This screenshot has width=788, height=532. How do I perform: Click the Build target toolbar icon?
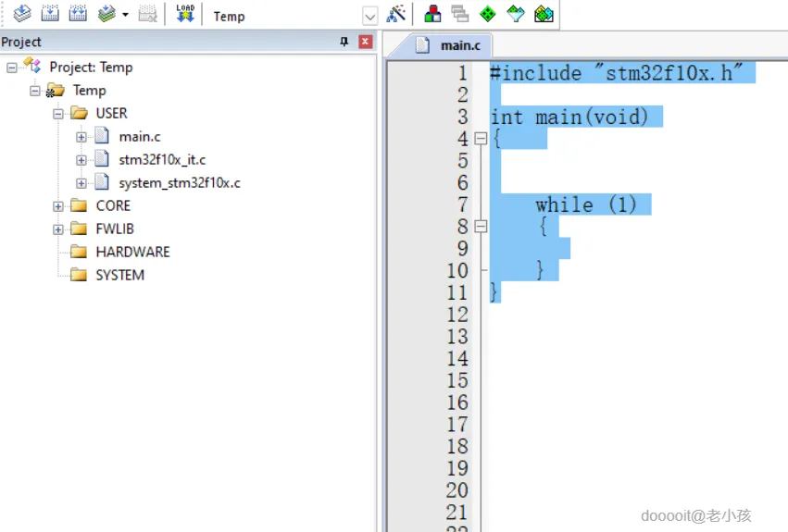click(50, 14)
